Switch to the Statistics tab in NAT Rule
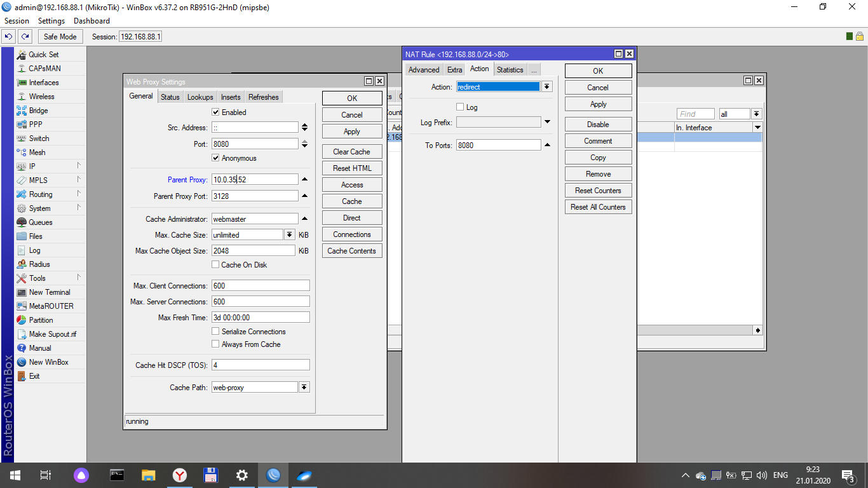Image resolution: width=868 pixels, height=488 pixels. coord(510,70)
